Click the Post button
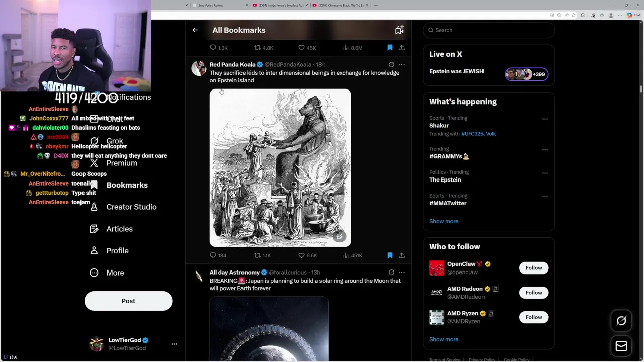This screenshot has height=362, width=644. tap(128, 301)
